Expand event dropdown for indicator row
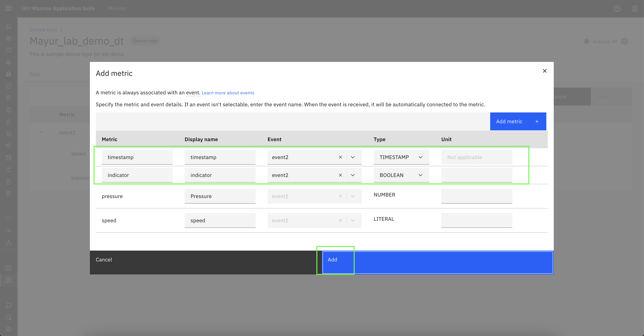The width and height of the screenshot is (644, 336). [353, 175]
